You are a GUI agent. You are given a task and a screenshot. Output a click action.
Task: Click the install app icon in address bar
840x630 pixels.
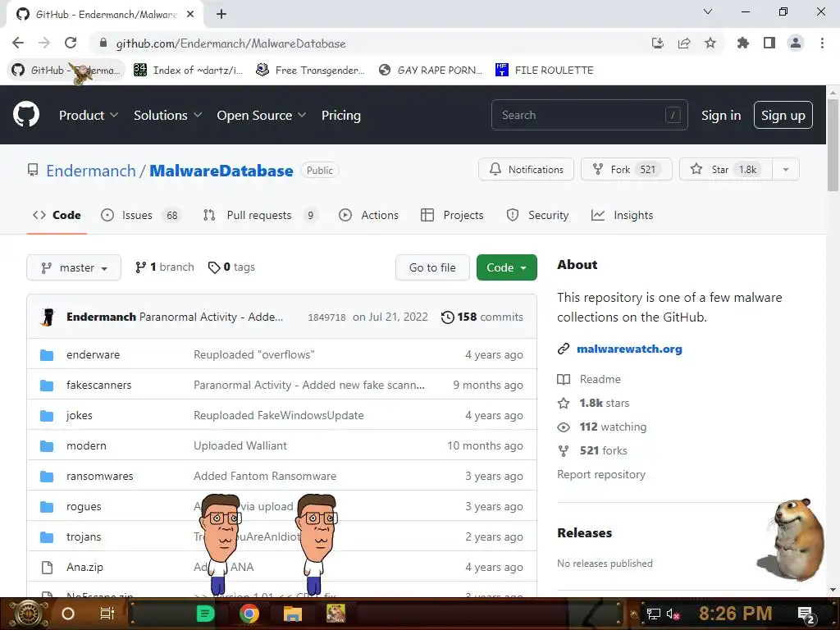[x=657, y=43]
